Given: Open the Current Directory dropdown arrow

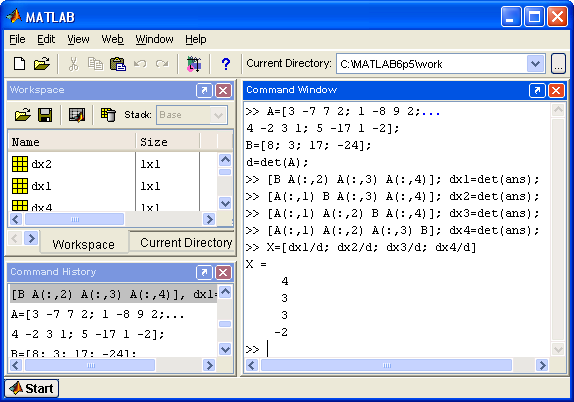Looking at the screenshot, I should coord(536,64).
